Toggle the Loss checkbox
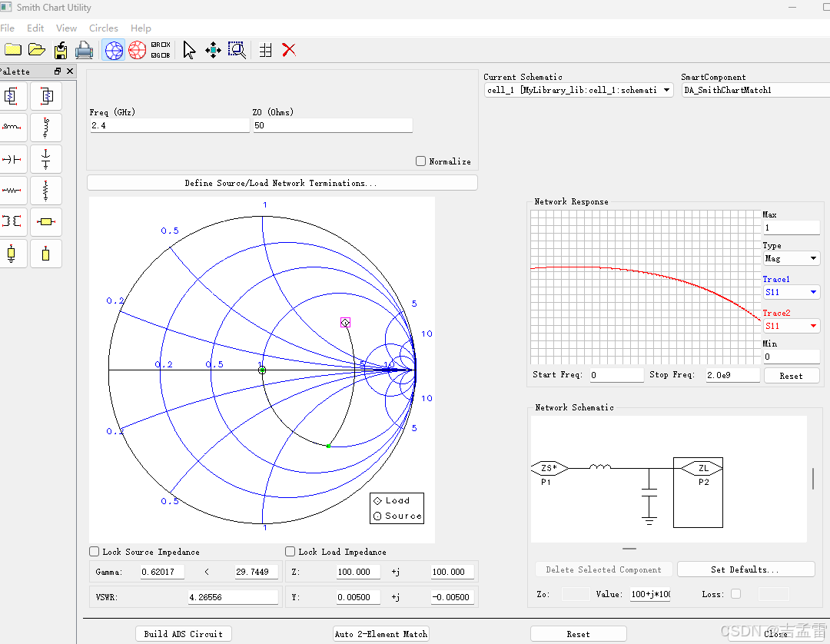830x644 pixels. pos(735,594)
